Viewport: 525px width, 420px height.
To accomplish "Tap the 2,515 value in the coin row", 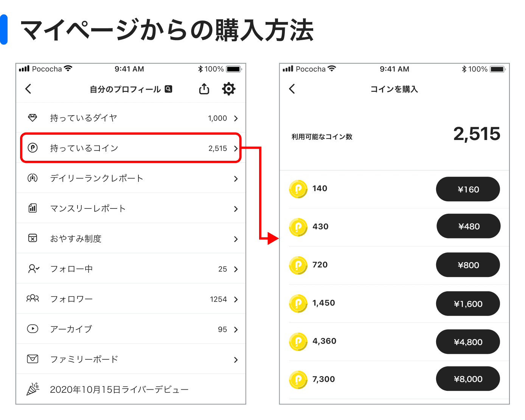I will tap(218, 149).
